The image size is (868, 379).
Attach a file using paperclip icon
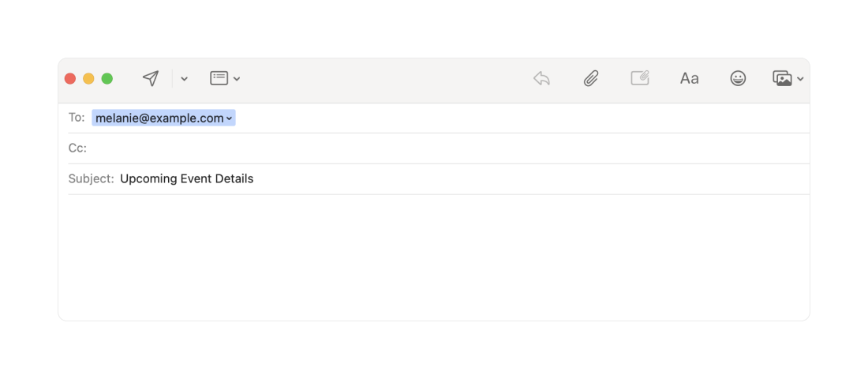click(x=591, y=78)
